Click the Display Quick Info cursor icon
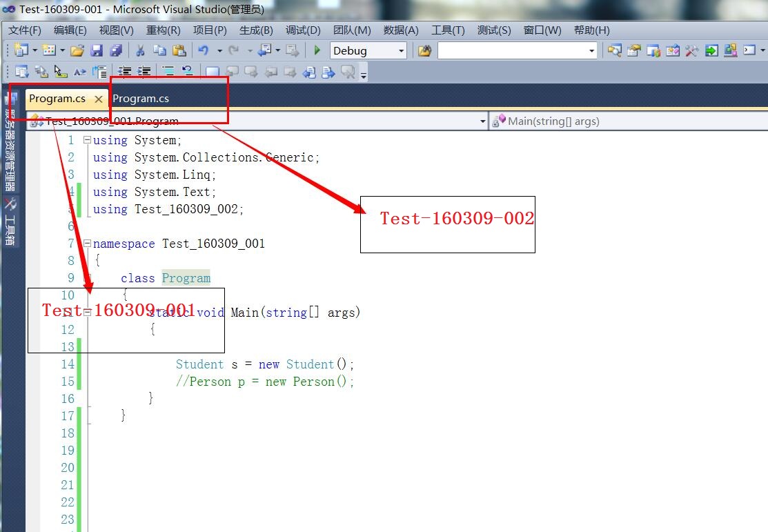This screenshot has height=532, width=768. pyautogui.click(x=60, y=72)
